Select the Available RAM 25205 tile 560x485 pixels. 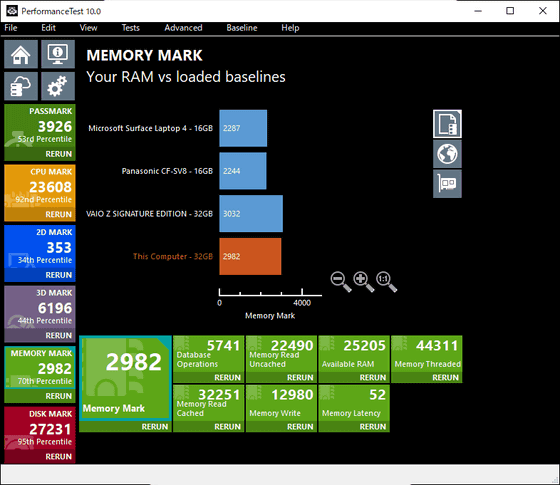(354, 354)
